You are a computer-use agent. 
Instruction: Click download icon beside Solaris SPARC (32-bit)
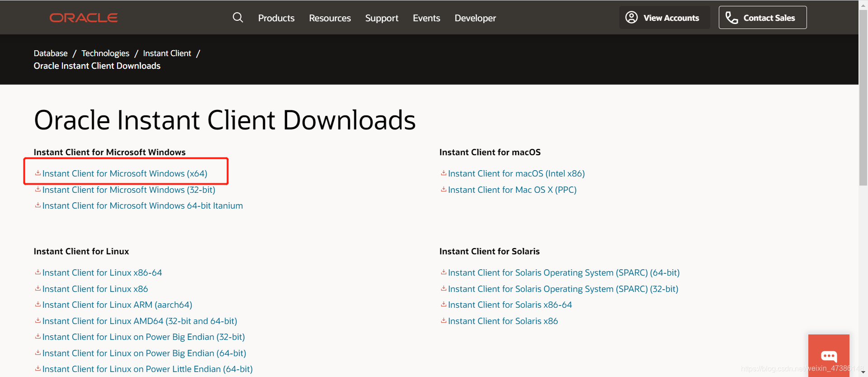[x=443, y=288]
